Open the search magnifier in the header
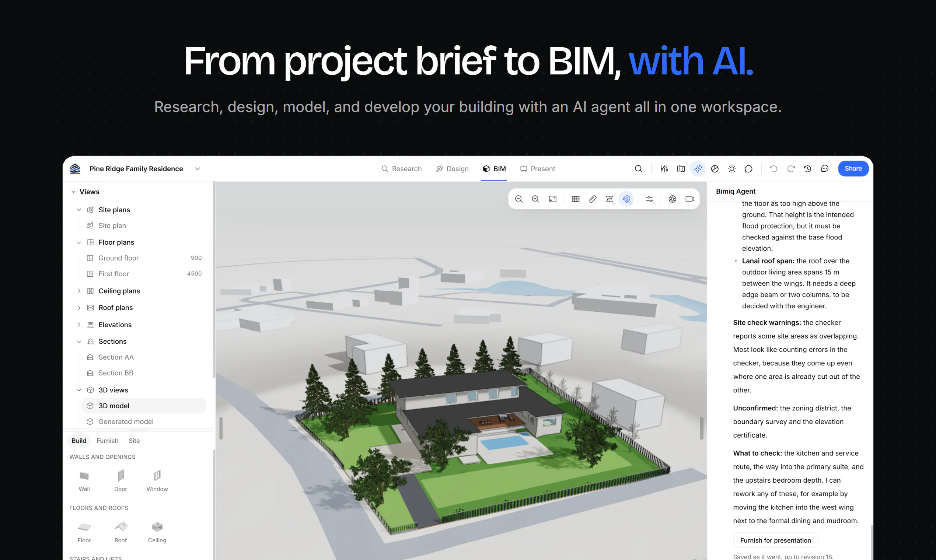 638,169
